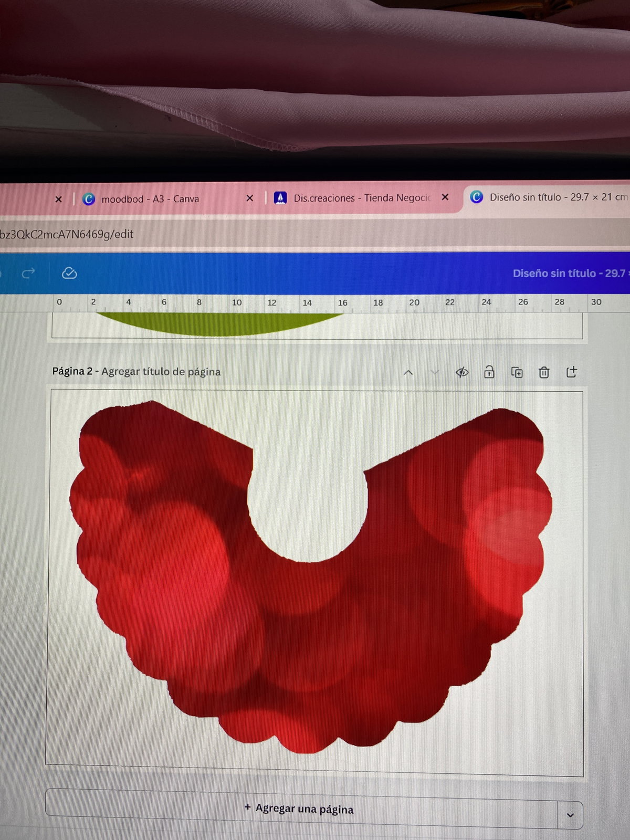Click the cloud save status icon
Viewport: 630px width, 840px height.
(x=69, y=273)
